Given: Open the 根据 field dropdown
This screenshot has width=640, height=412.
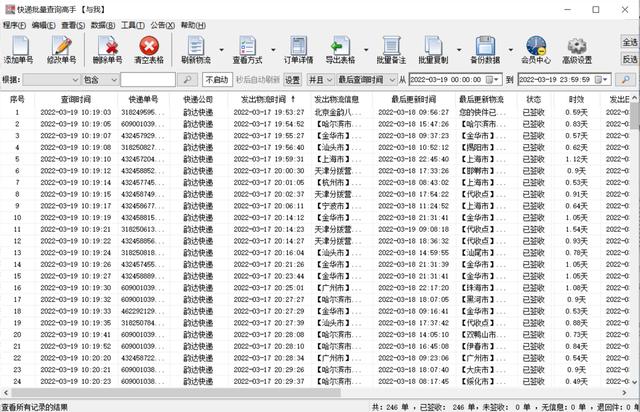Looking at the screenshot, I should (x=51, y=80).
